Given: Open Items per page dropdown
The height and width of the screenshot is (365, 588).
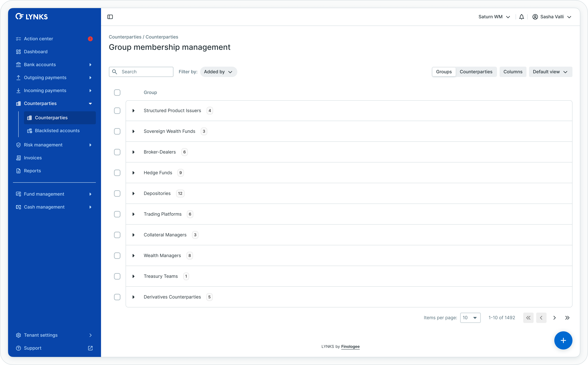Looking at the screenshot, I should pyautogui.click(x=470, y=318).
